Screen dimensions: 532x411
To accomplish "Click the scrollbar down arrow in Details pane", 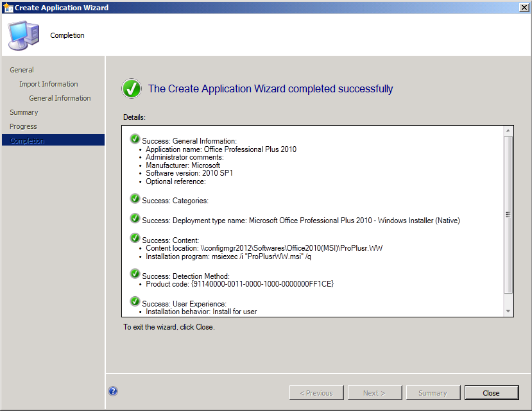I will pos(508,310).
